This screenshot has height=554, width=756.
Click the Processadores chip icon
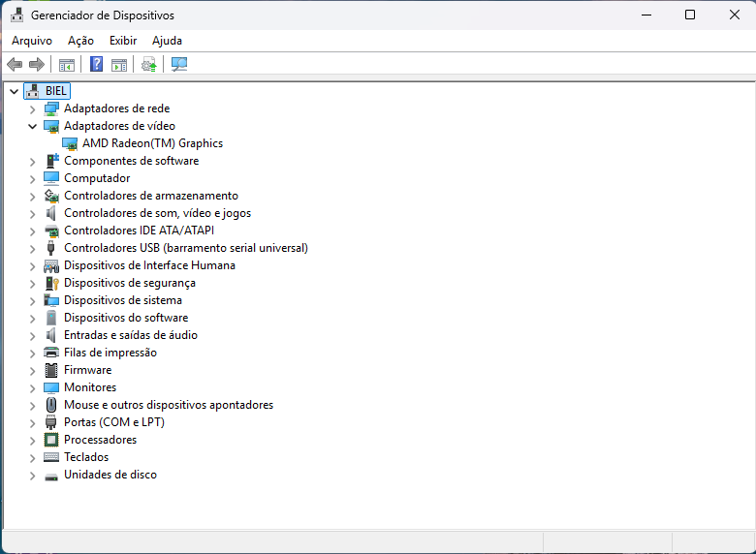(51, 440)
